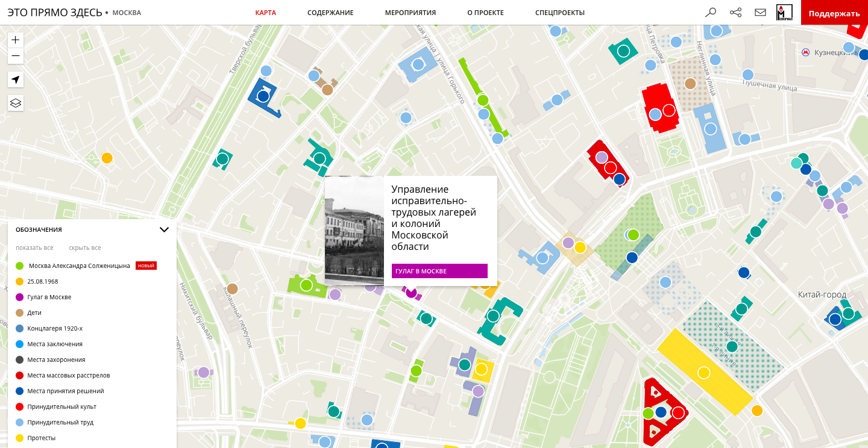Open the 'Содержание' menu item
This screenshot has width=868, height=448.
point(330,13)
